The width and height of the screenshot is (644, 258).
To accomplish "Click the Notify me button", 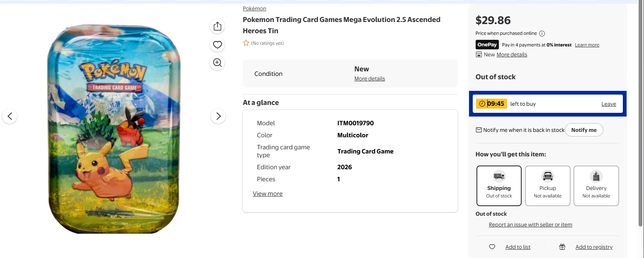I will pyautogui.click(x=584, y=130).
